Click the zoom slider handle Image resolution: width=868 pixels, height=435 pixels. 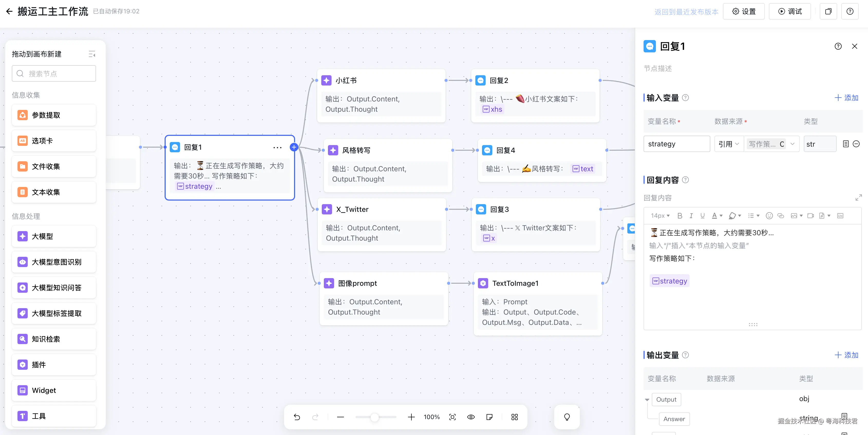tap(374, 417)
